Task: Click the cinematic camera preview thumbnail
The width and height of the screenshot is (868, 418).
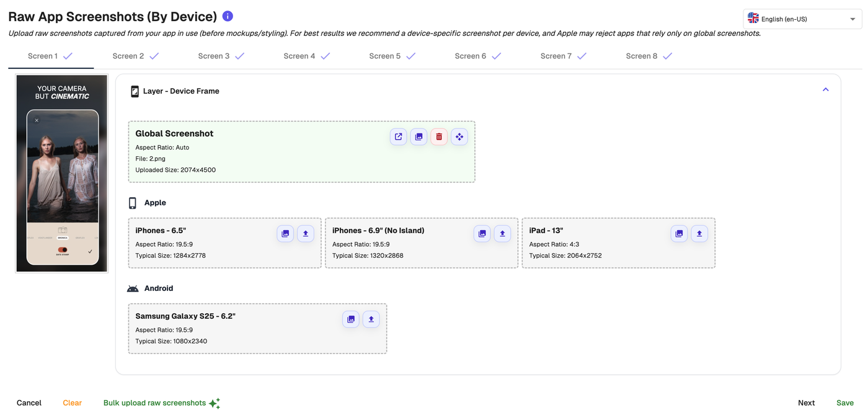Action: point(62,174)
